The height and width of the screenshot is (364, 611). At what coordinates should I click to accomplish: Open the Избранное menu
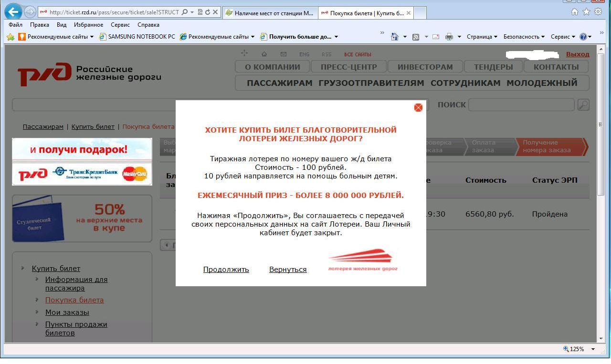tap(88, 25)
